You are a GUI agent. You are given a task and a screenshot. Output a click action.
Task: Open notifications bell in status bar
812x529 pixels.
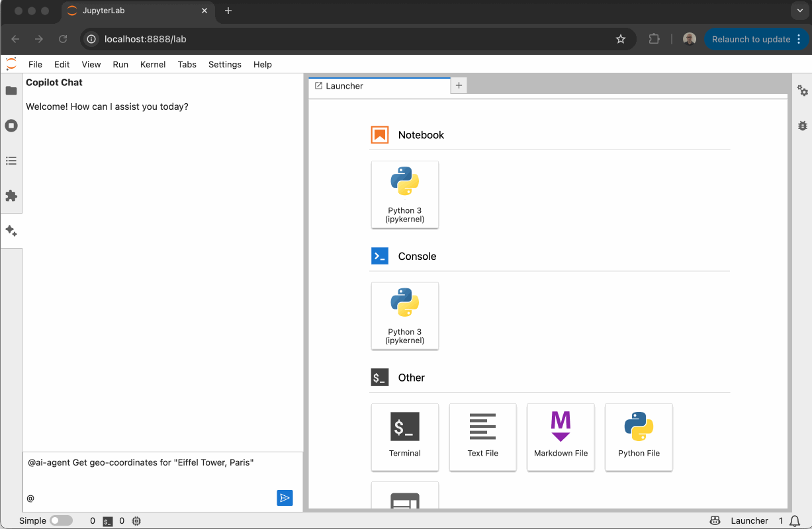(795, 521)
